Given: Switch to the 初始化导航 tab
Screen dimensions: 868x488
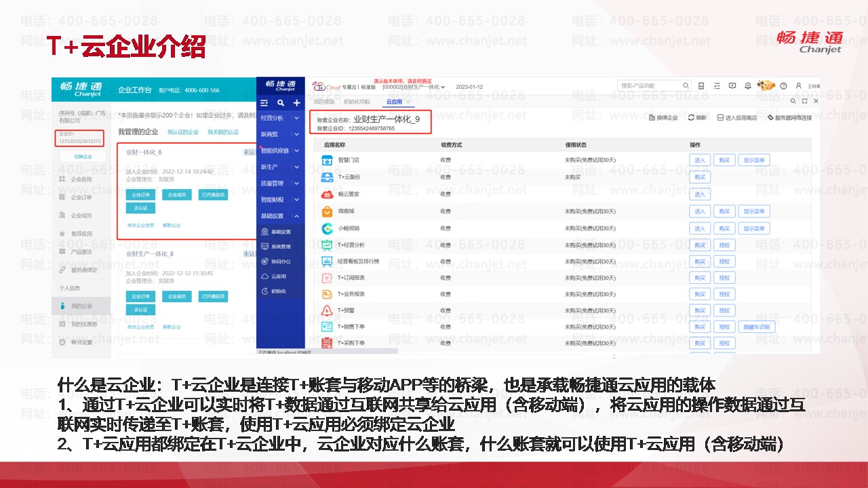Looking at the screenshot, I should coord(357,102).
